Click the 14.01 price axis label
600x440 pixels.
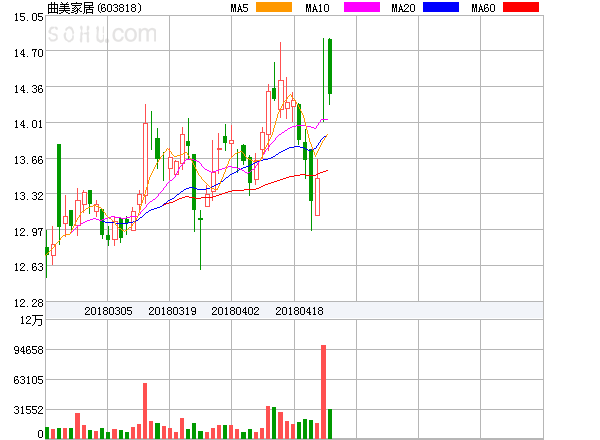click(29, 124)
